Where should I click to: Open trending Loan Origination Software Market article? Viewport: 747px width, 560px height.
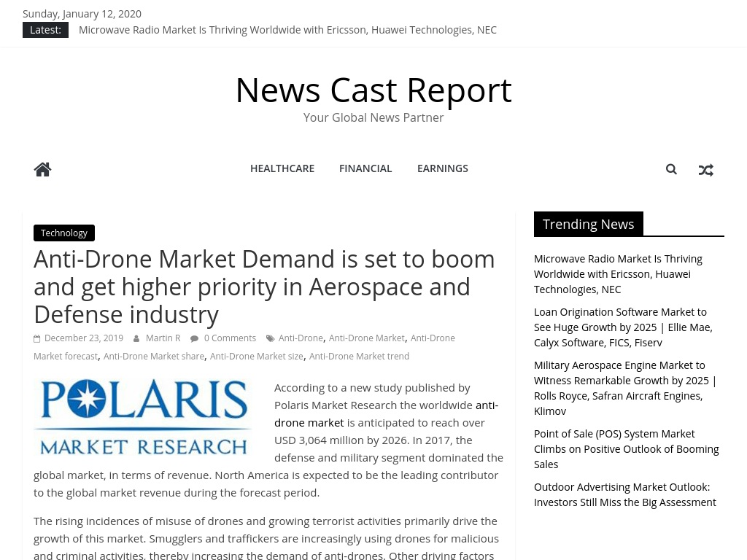click(623, 327)
